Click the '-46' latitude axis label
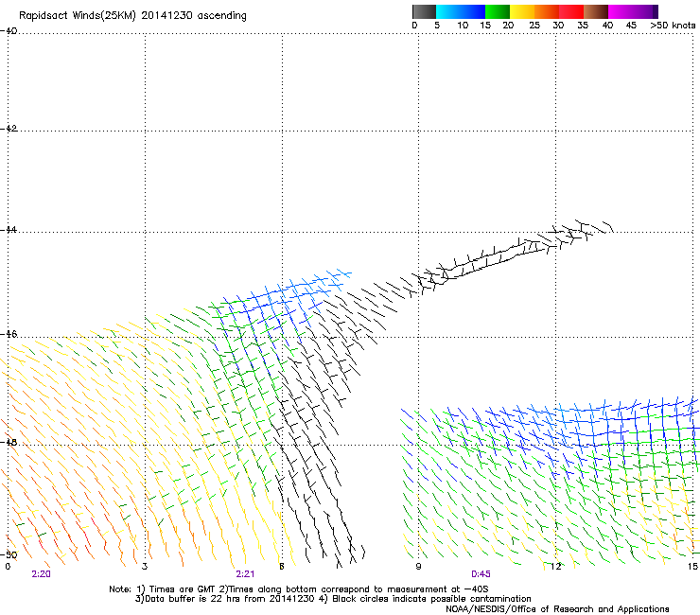 (x=9, y=334)
